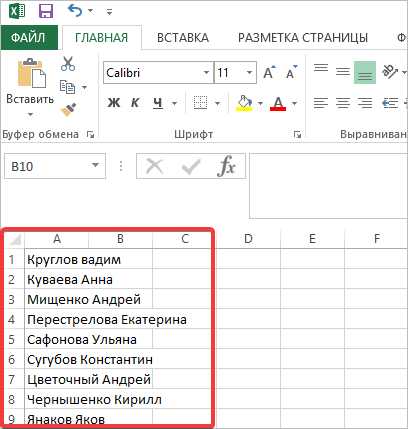
Task: Open the ФАЙЛ tab
Action: 28,37
